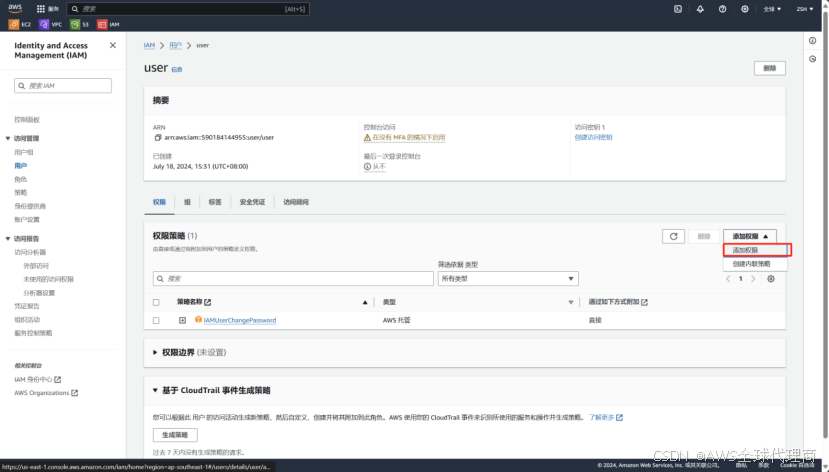The height and width of the screenshot is (472, 829).
Task: Close the IAM navigation sidebar
Action: pyautogui.click(x=113, y=45)
